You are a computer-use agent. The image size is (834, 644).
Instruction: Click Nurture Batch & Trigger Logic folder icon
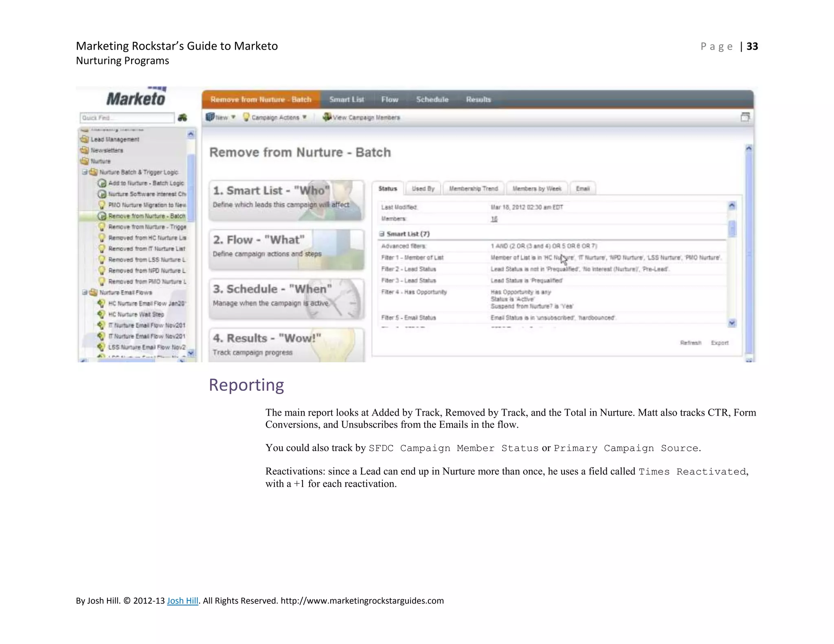[x=93, y=172]
